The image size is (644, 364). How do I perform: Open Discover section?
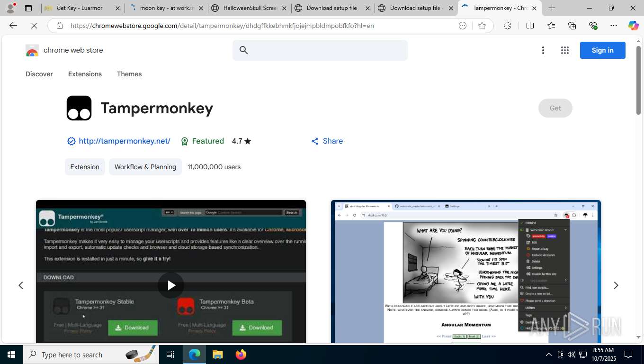coord(39,74)
